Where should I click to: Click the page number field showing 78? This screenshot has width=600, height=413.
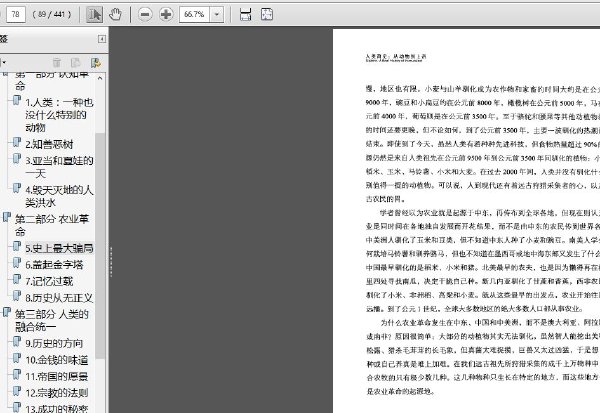(x=16, y=15)
